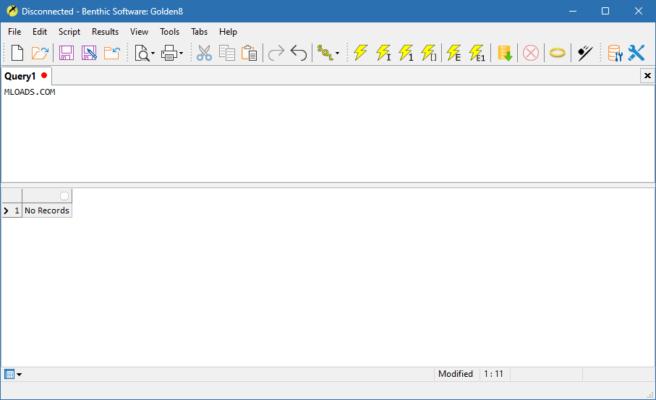Open the Script menu

pyautogui.click(x=69, y=32)
